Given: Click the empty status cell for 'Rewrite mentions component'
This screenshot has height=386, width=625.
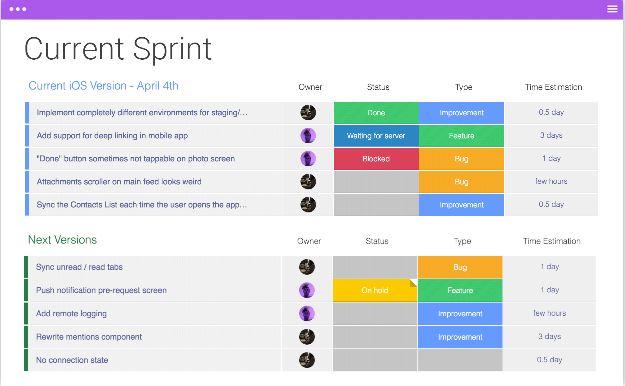Looking at the screenshot, I should click(x=375, y=337).
